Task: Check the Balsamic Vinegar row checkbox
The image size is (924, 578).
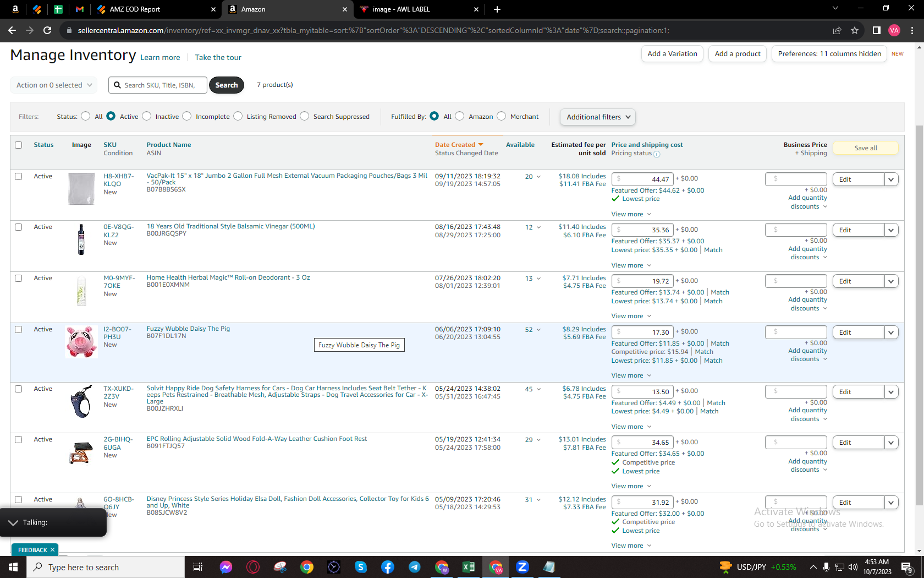Action: pyautogui.click(x=19, y=227)
